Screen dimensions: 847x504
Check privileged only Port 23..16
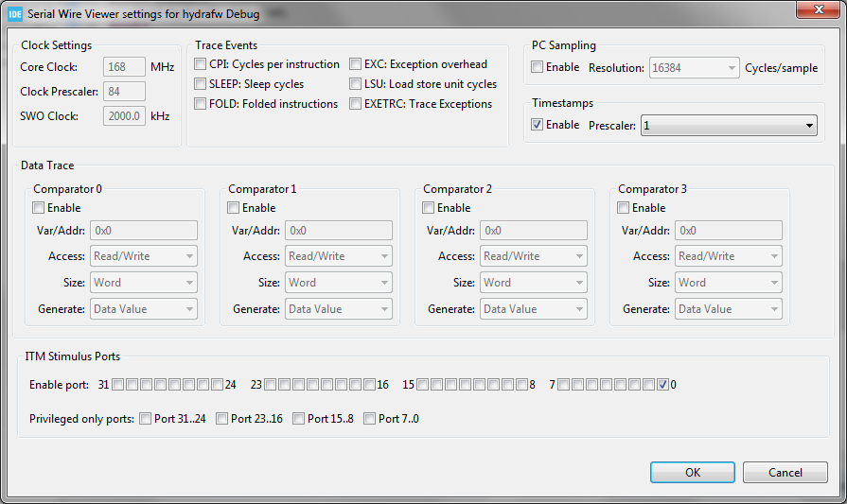pos(222,419)
